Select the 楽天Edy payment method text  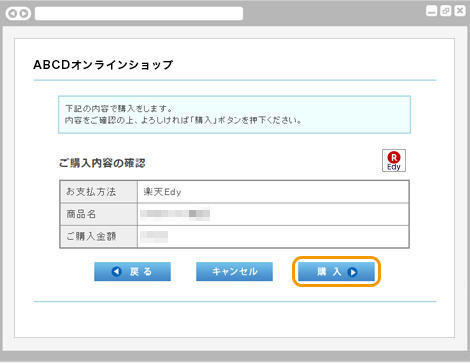(162, 192)
